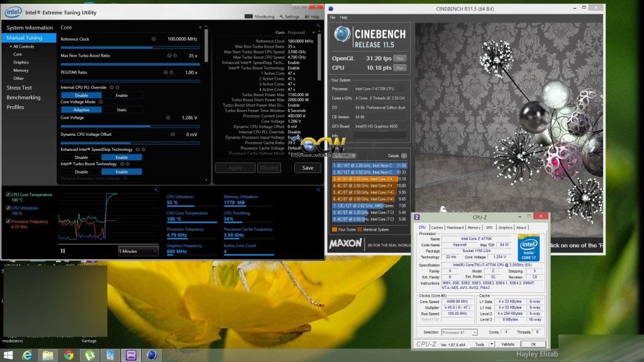This screenshot has width=644, height=362.
Task: Open Benchmarking in XTU sidebar
Action: (x=23, y=97)
